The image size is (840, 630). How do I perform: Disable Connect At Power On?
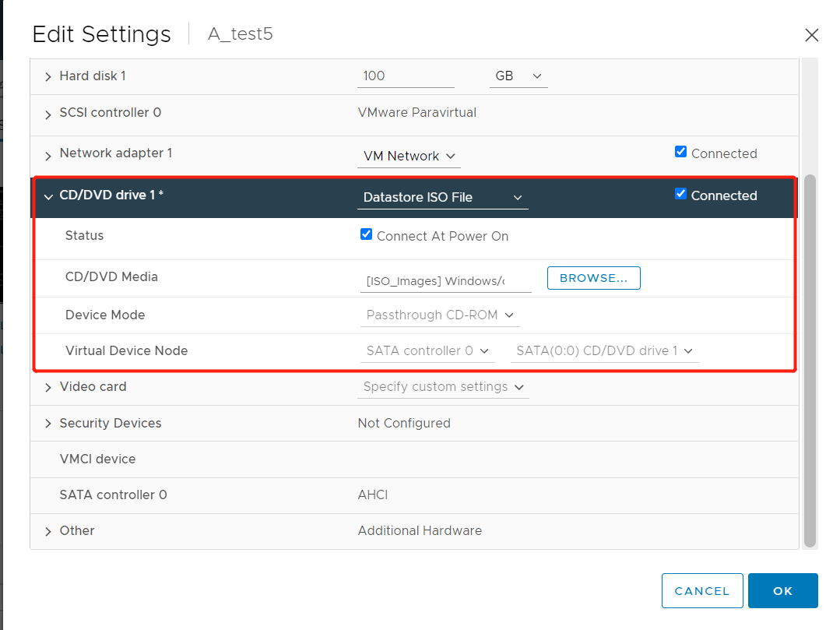(x=366, y=234)
